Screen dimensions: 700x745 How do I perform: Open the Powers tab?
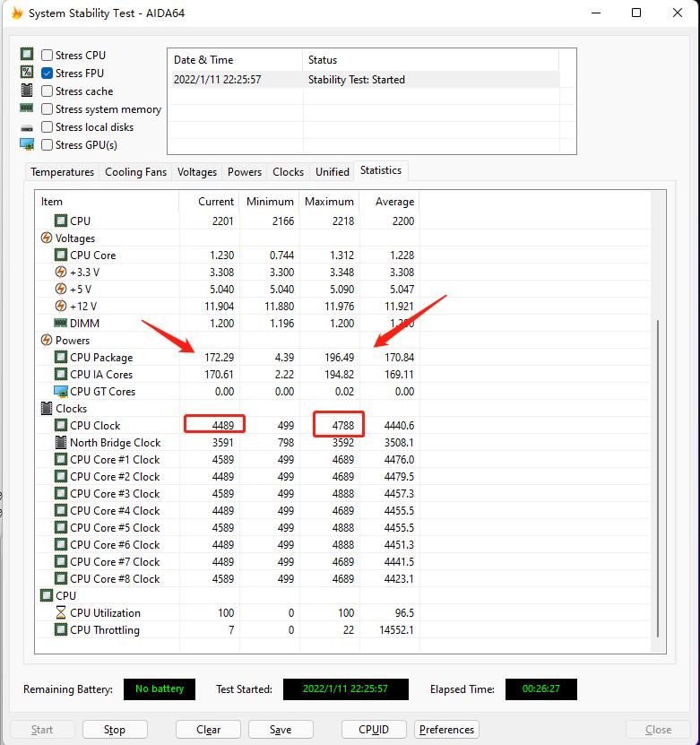245,171
